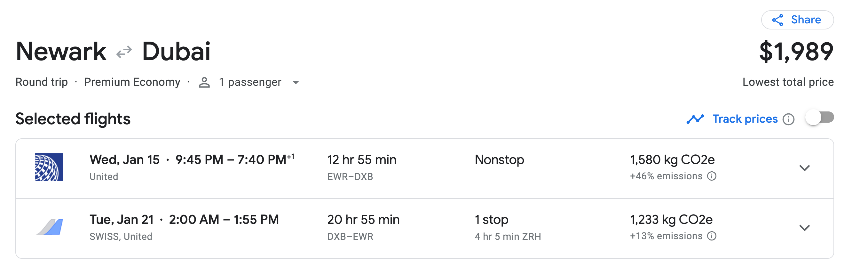The width and height of the screenshot is (868, 269).
Task: Click the Track prices link text
Action: coord(745,119)
